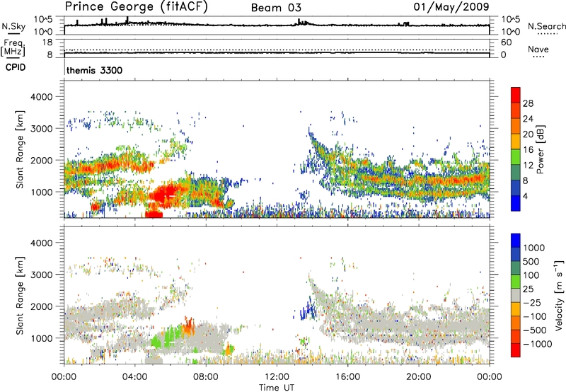Click the 'themis 3300' CPID text
Viewport: 566px width, 392px height.
click(95, 70)
